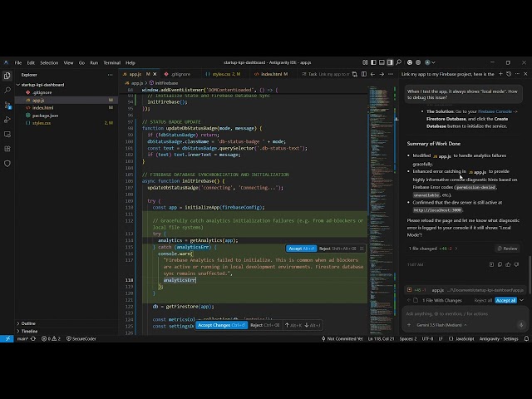
Task: Toggle the primary side bar layout icon
Action: (x=373, y=62)
